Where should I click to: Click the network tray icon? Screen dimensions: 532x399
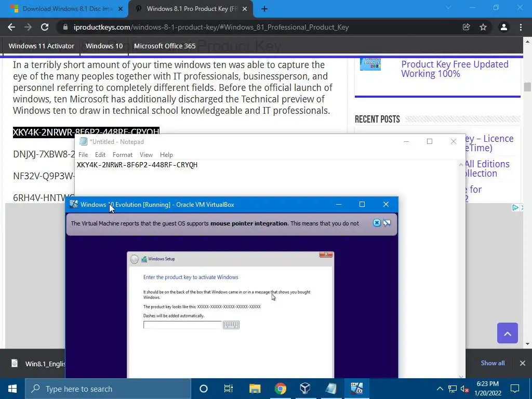[x=453, y=389]
